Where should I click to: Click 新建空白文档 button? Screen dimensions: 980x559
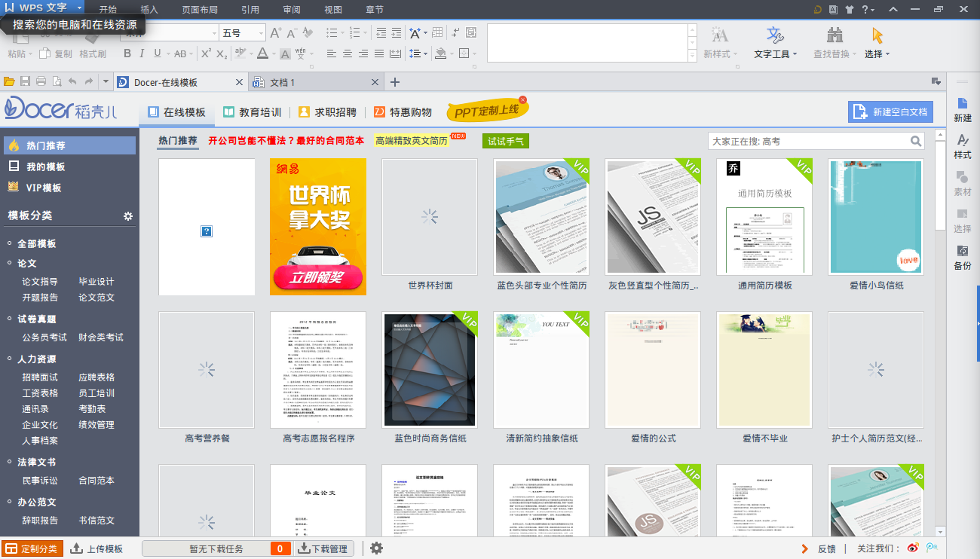(x=890, y=112)
